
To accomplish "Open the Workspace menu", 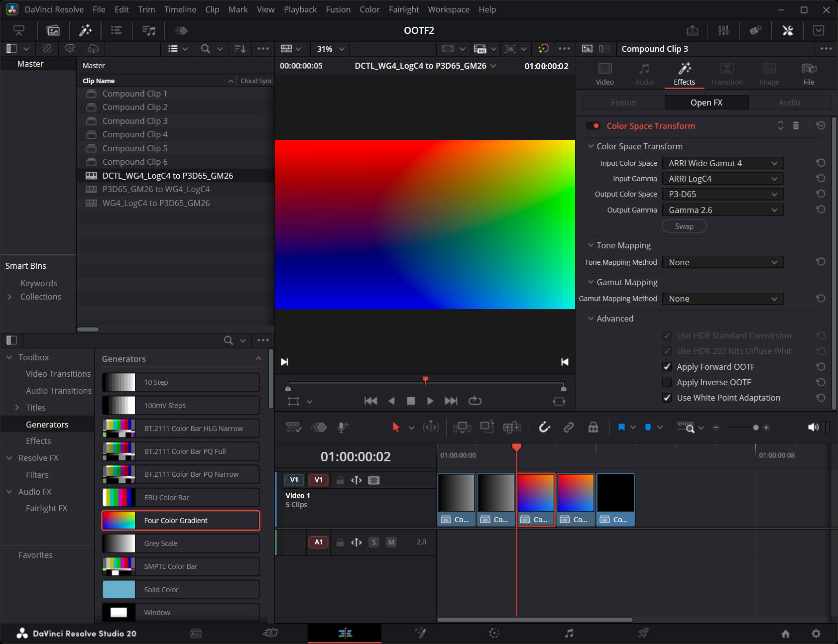I will pos(449,9).
